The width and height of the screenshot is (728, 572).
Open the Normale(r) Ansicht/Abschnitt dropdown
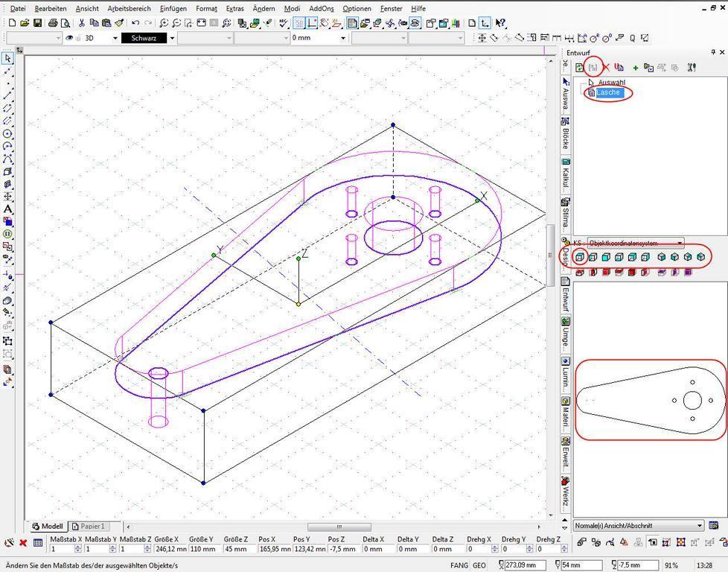[x=699, y=526]
